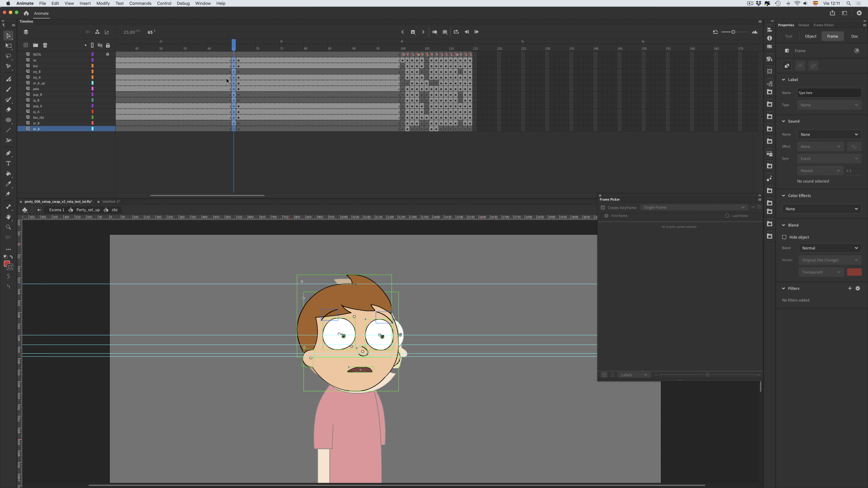Toggle onion skin in timeline
This screenshot has width=868, height=488.
pyautogui.click(x=435, y=32)
